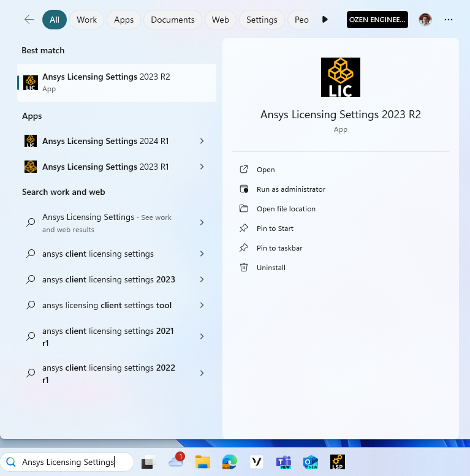470x476 pixels.
Task: Click the user profile picture icon
Action: coord(425,20)
